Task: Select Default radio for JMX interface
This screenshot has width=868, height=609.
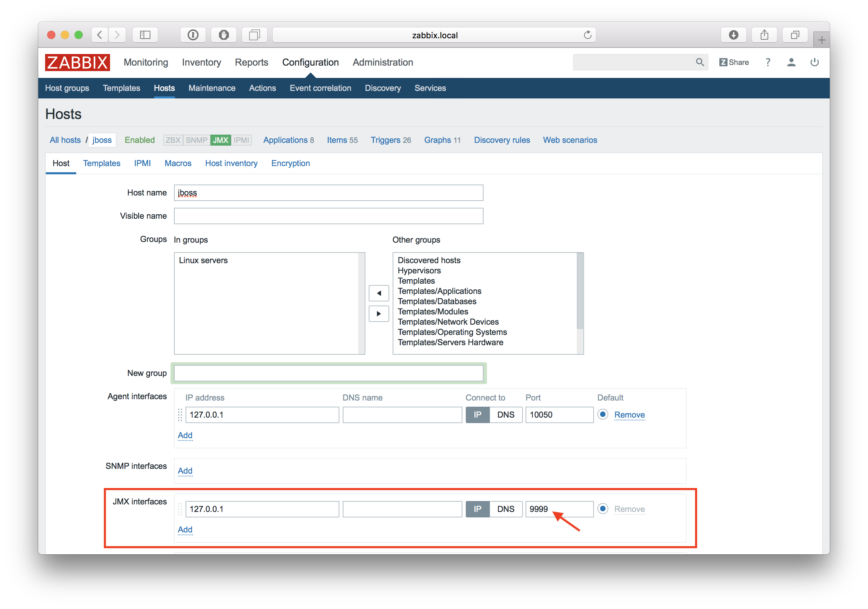Action: [x=602, y=509]
